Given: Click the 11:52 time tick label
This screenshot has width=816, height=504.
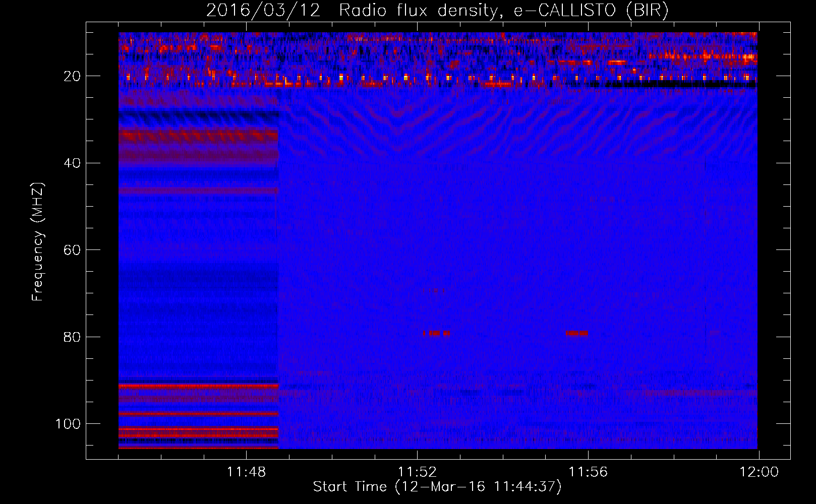Looking at the screenshot, I should [417, 472].
